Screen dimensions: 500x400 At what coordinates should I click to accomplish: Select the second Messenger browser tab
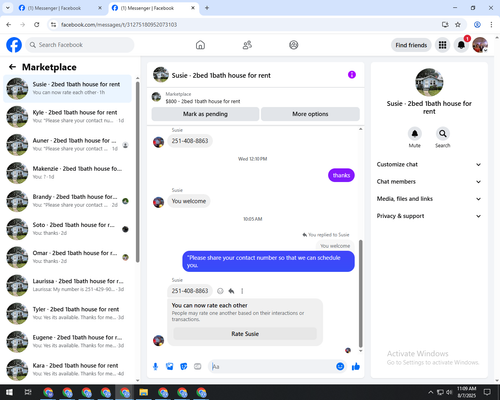[x=153, y=8]
